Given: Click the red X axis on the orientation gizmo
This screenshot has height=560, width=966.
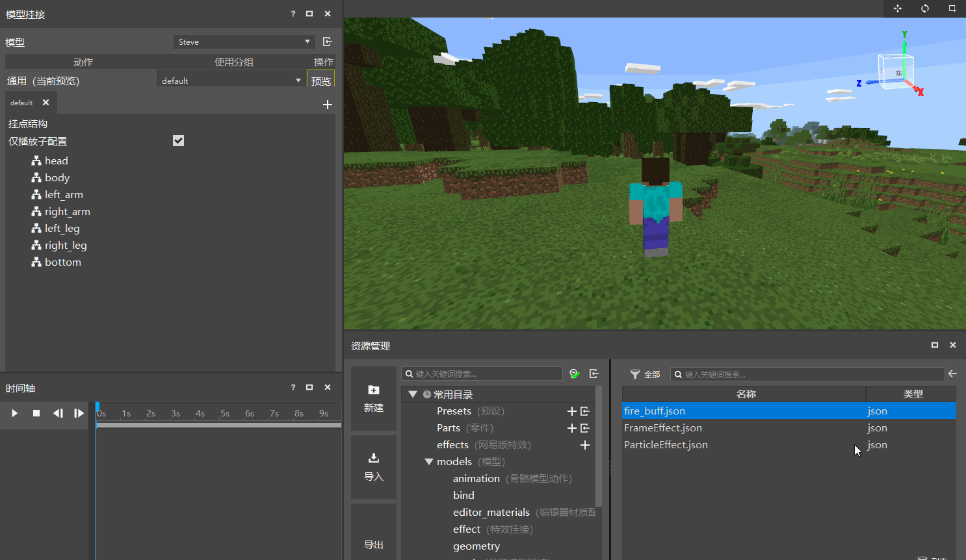Looking at the screenshot, I should (917, 90).
